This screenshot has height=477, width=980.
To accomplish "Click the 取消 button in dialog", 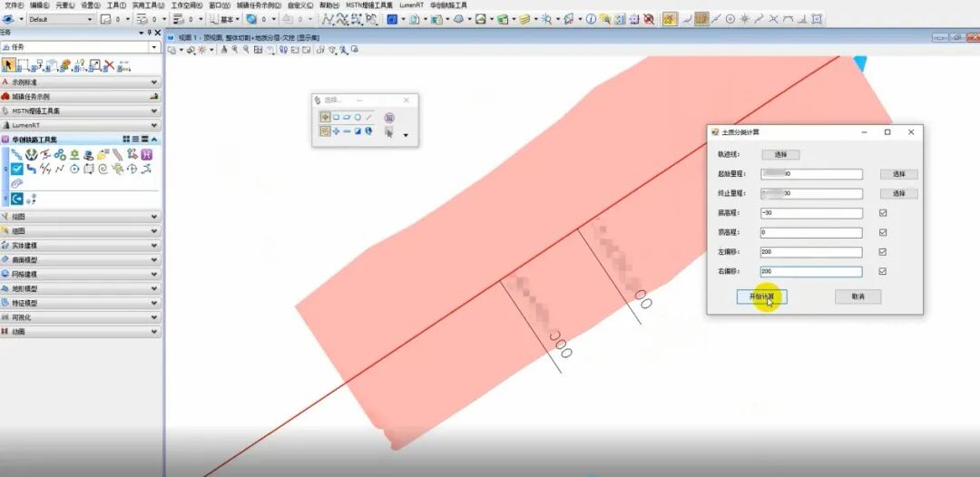I will (x=857, y=297).
